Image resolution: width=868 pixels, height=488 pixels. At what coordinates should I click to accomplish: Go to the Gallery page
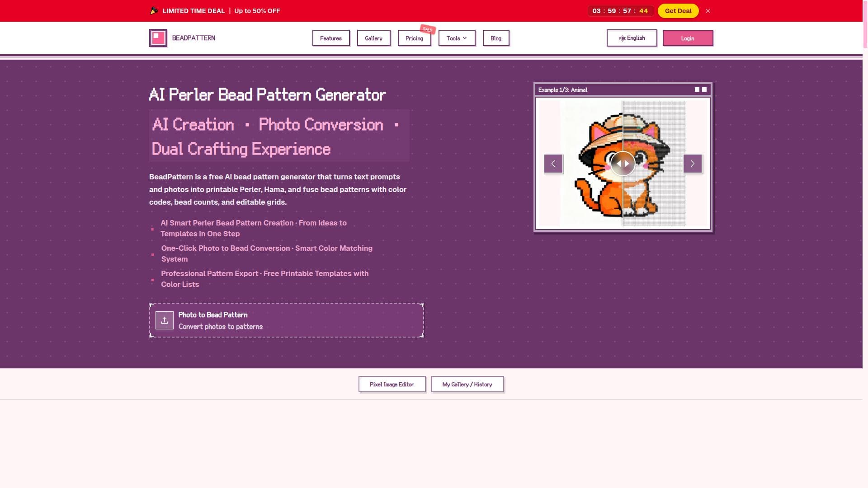(x=373, y=38)
